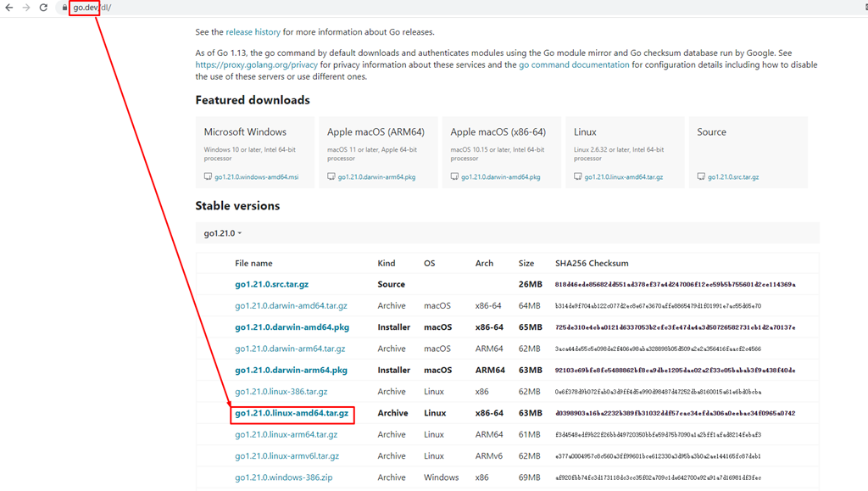This screenshot has height=491, width=868.
Task: Click the Apple macOS (x86-64) card title
Action: 498,131
